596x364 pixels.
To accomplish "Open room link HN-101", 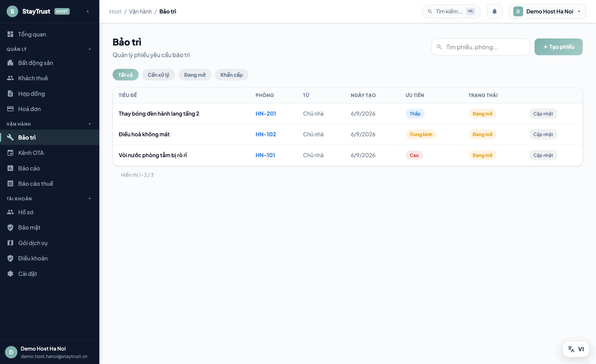I will click(x=265, y=155).
